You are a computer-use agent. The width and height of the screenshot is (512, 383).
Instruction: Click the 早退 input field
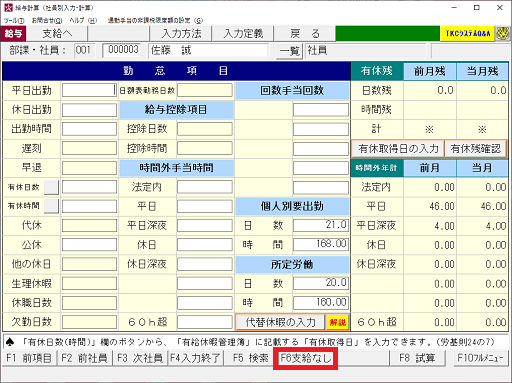89,168
